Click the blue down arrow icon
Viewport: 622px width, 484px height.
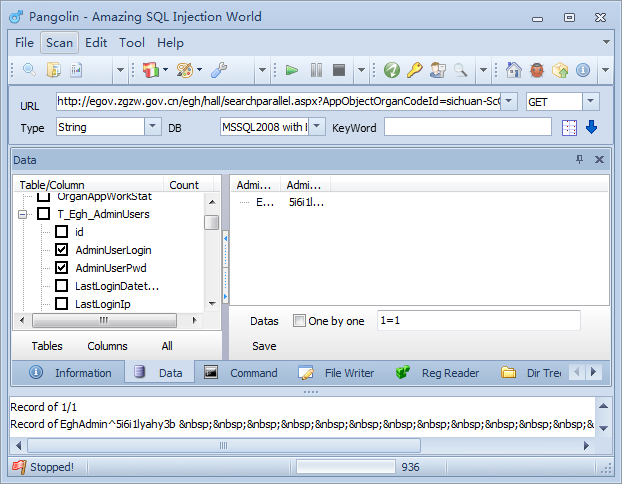pos(591,127)
